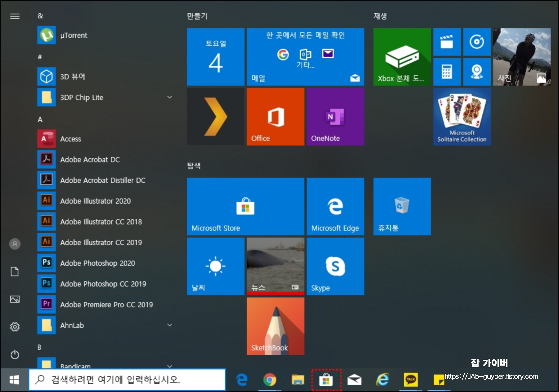Jump via the letter B header

click(x=39, y=347)
